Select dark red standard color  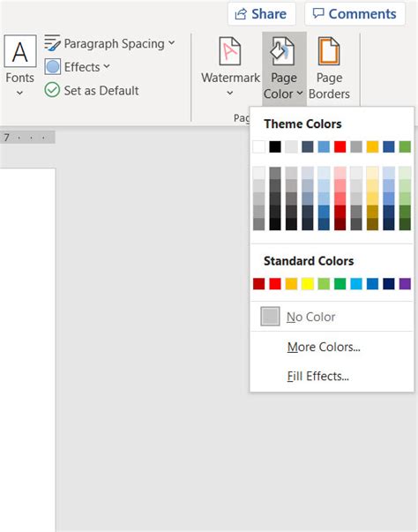(259, 283)
